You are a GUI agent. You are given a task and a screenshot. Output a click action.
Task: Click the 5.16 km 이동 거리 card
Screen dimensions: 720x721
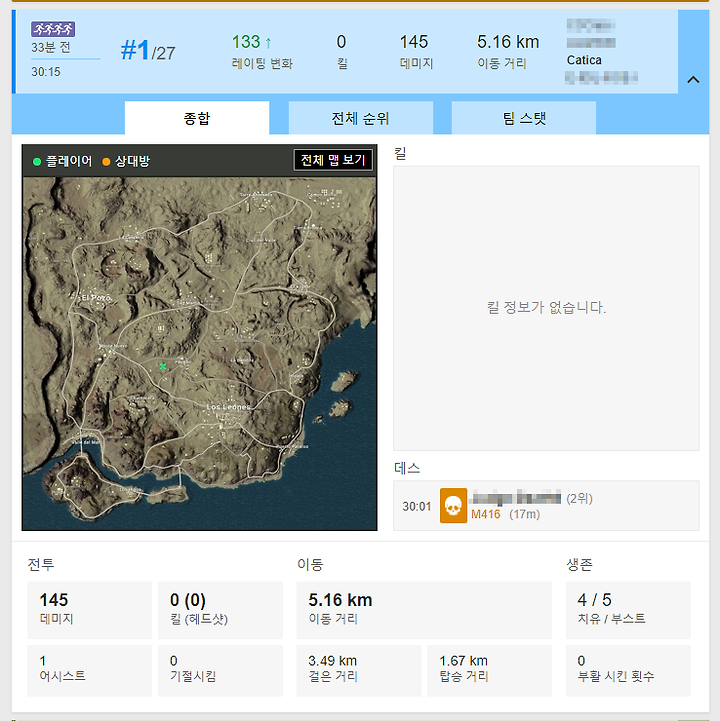tap(424, 610)
